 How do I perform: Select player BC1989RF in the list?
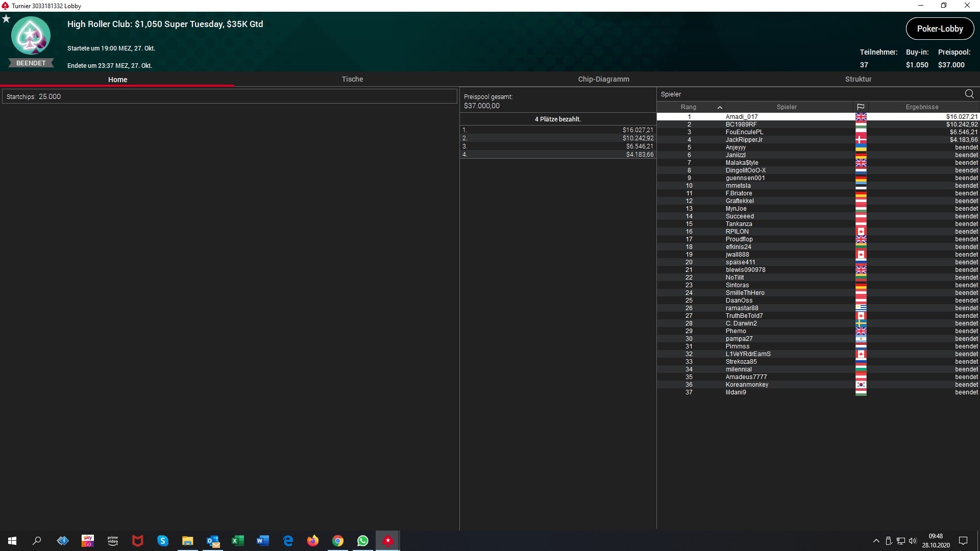coord(741,124)
